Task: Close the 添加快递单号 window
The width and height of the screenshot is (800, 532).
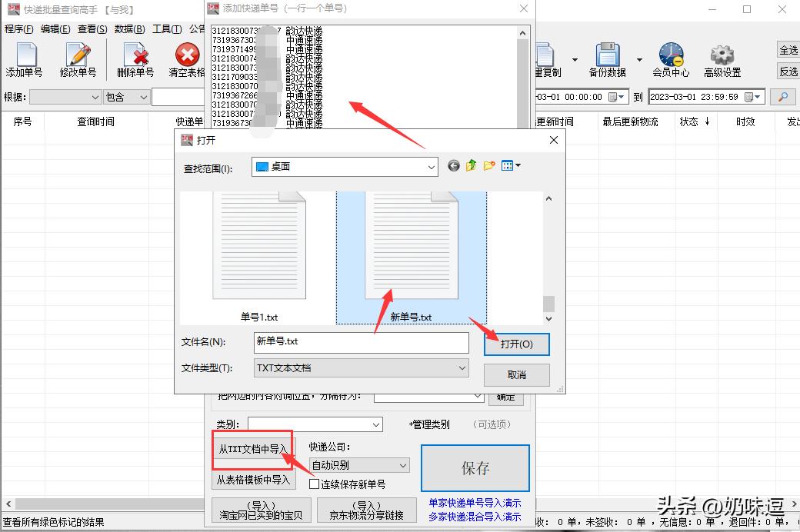Action: click(524, 8)
